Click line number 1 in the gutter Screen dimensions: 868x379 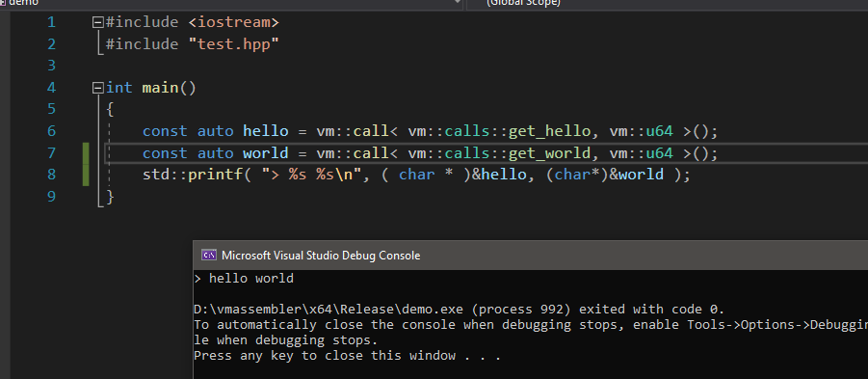[x=51, y=23]
